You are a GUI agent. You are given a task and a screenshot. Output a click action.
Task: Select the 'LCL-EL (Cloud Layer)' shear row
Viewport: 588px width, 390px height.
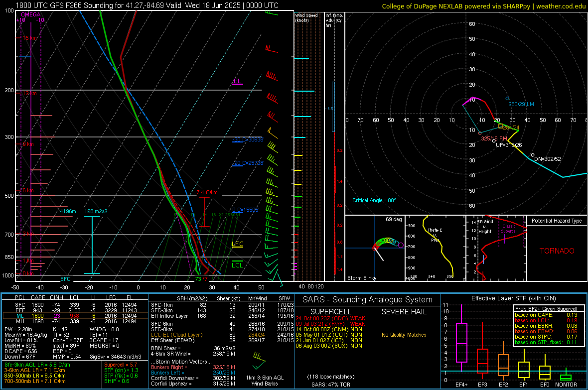point(222,335)
